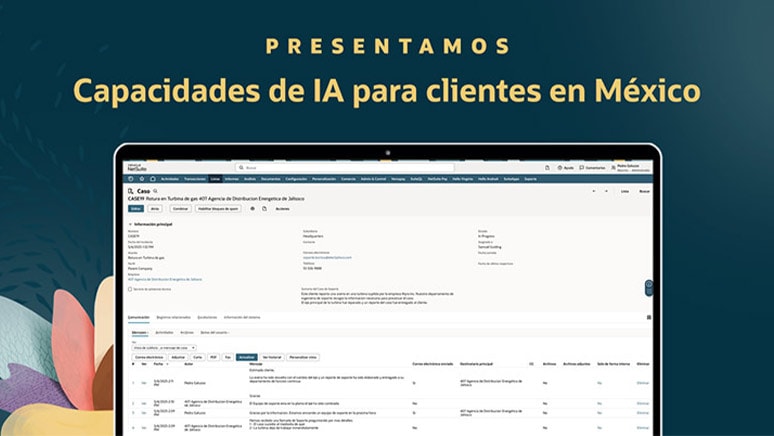Open the shortcuts star icon

[142, 179]
